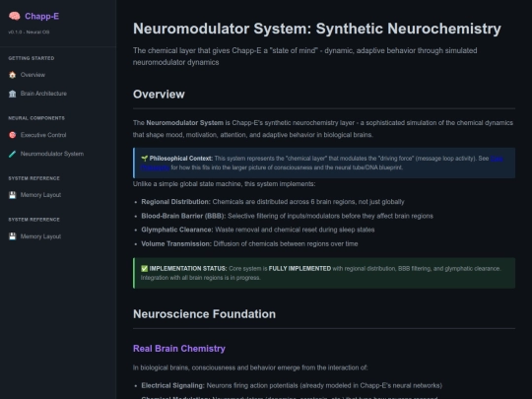Click the green checkmark in Implementation Status box
The height and width of the screenshot is (399, 532).
point(144,269)
